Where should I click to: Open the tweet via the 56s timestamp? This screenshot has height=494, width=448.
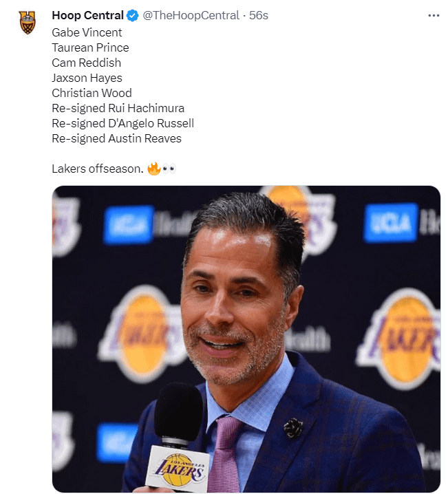pos(259,15)
